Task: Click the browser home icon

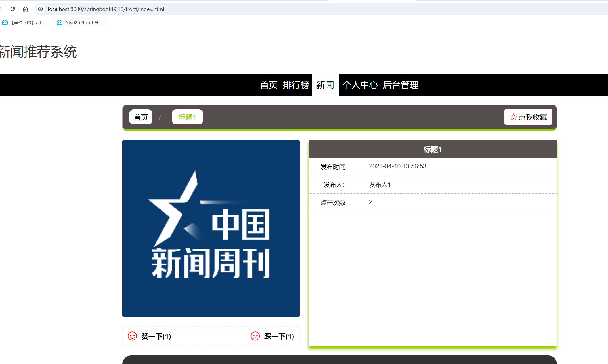Action: click(25, 9)
